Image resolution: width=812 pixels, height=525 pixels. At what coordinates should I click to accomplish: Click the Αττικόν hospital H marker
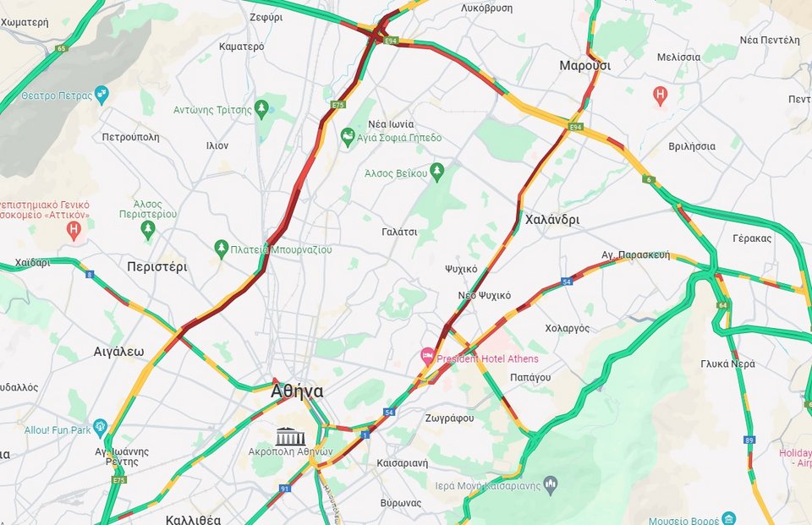pyautogui.click(x=74, y=231)
